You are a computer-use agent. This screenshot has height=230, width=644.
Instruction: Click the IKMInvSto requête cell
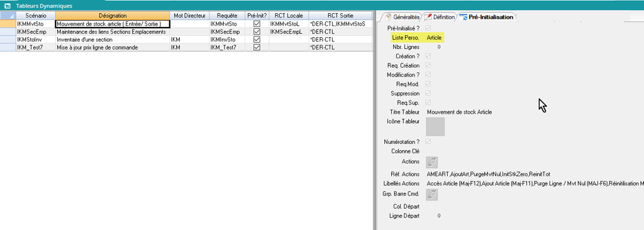coord(227,40)
